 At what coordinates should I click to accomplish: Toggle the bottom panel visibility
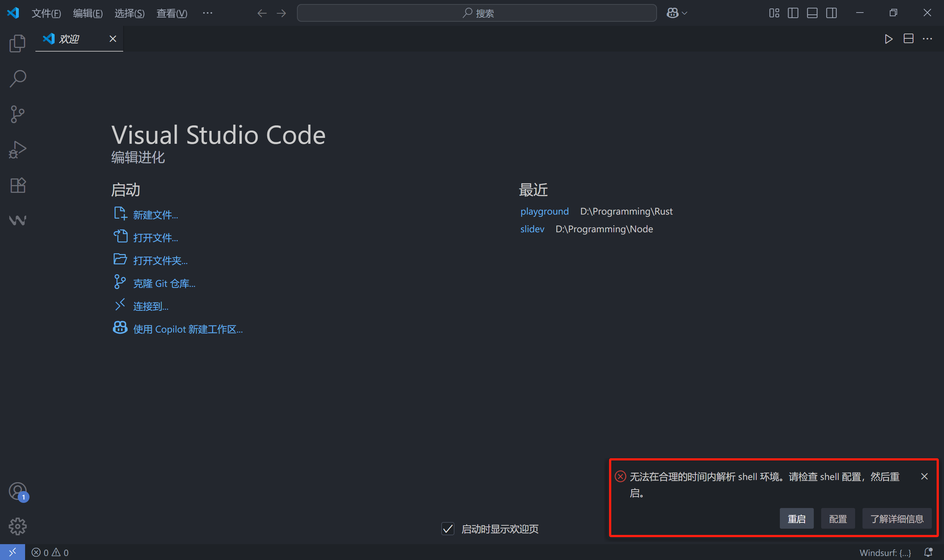pos(812,13)
